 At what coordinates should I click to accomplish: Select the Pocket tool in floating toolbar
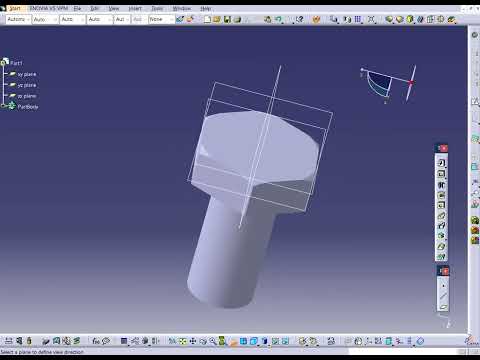click(x=441, y=174)
